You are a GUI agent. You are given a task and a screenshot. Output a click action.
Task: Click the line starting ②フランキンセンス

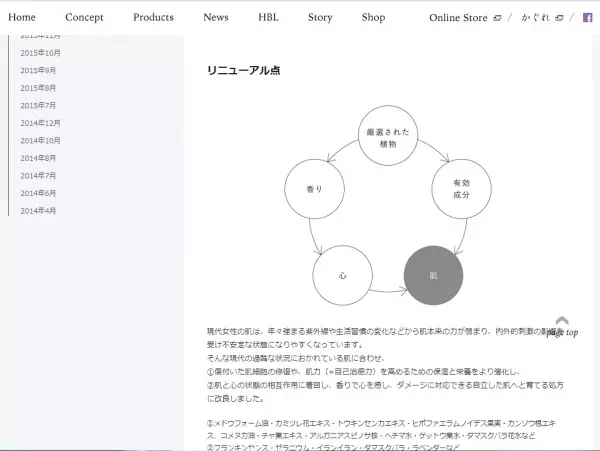[x=333, y=447]
